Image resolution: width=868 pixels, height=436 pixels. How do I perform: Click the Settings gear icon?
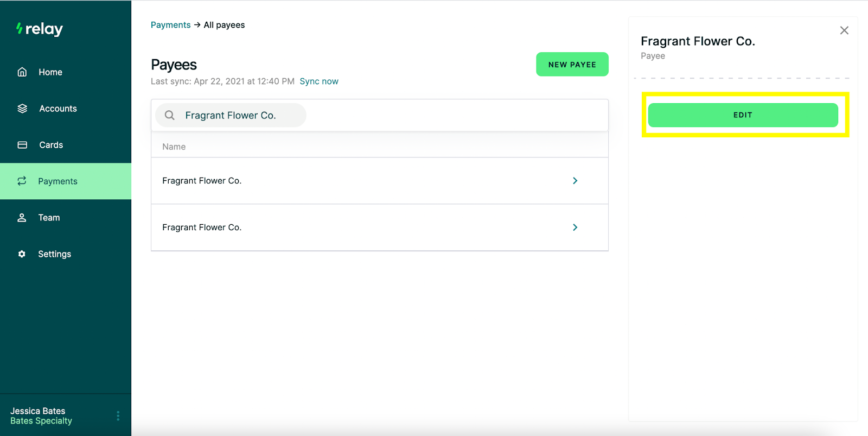pyautogui.click(x=22, y=254)
